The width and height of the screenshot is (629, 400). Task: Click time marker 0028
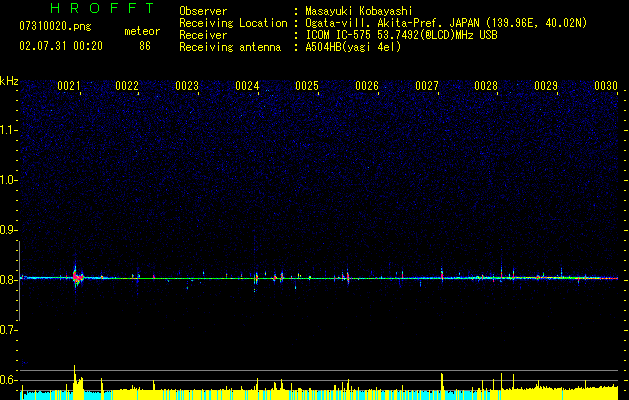click(x=486, y=86)
